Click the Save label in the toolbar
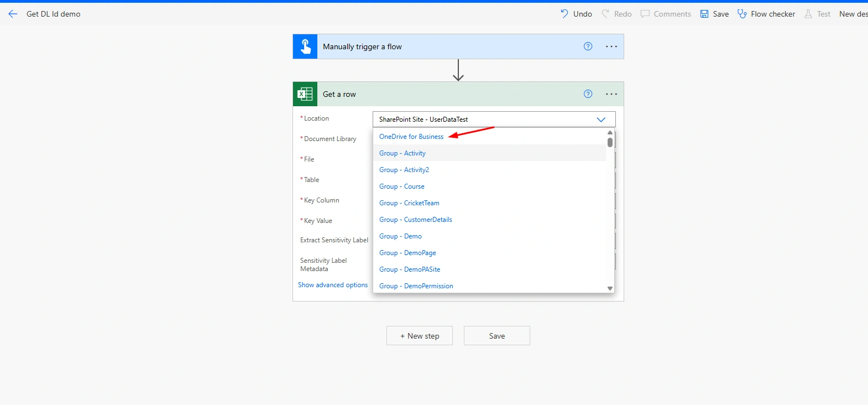Viewport: 868px width, 405px height. tap(721, 14)
